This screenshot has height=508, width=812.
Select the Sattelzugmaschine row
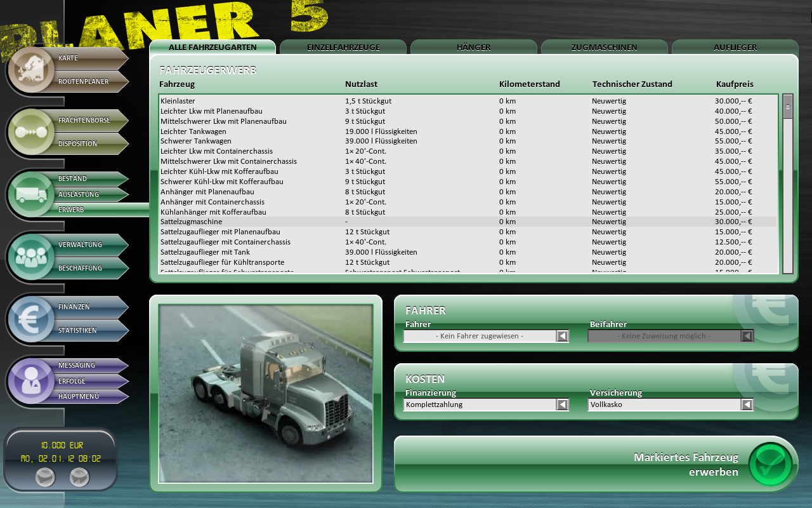coord(468,222)
